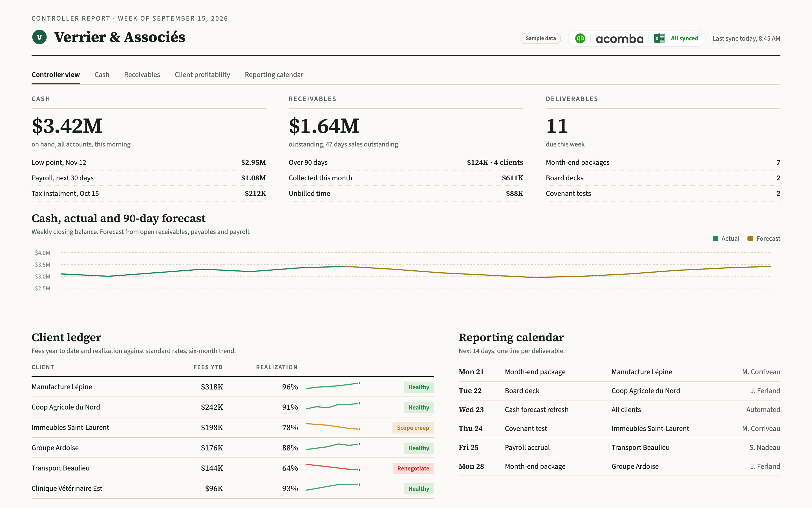Click the Mon 21 calendar date
Screen dimensions: 812x508
471,372
